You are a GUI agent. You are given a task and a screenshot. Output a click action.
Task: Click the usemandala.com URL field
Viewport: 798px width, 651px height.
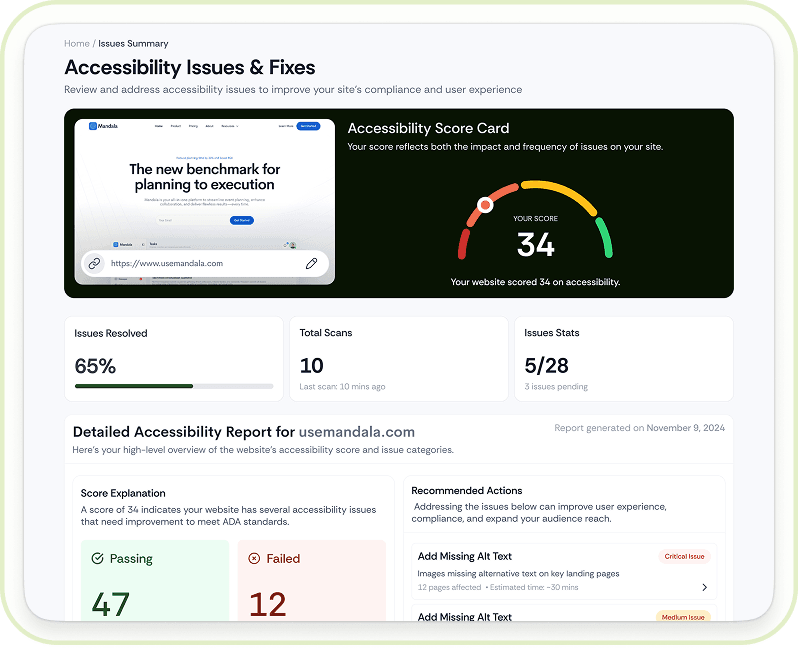pyautogui.click(x=205, y=263)
